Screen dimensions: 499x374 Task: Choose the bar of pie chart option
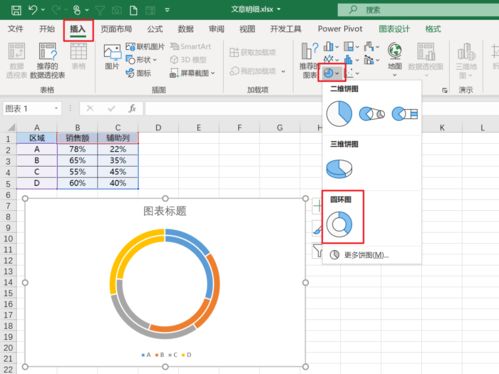pos(404,114)
